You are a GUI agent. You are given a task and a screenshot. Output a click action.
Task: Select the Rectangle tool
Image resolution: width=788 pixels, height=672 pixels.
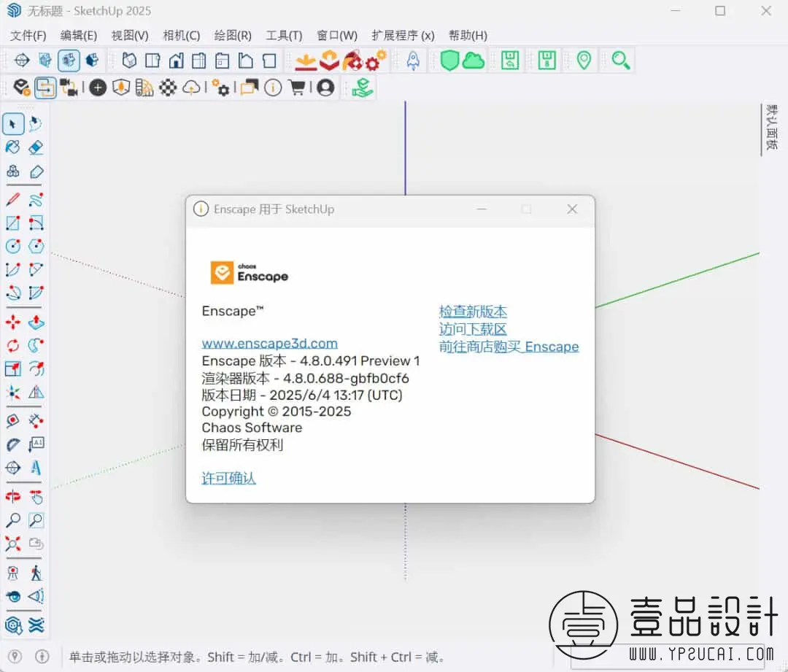(x=13, y=223)
